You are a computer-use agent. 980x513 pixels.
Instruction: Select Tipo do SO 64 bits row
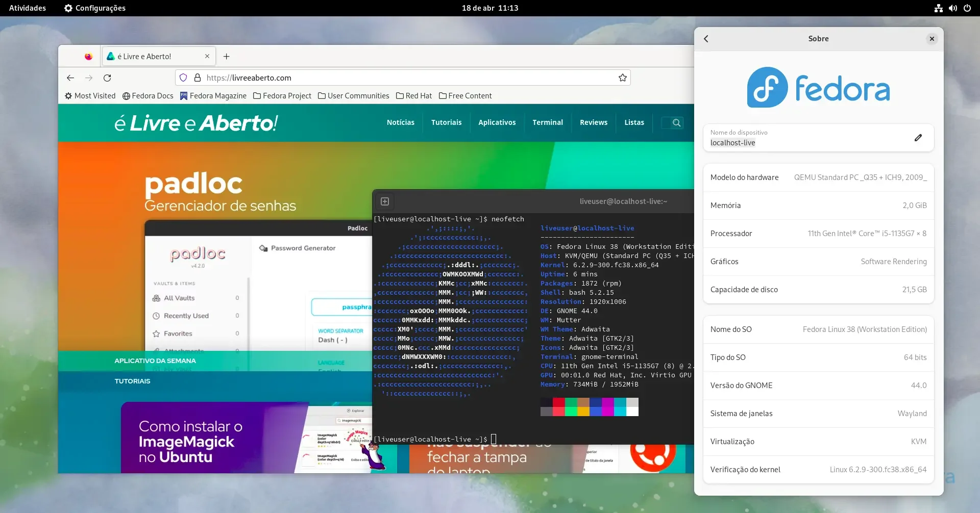[x=818, y=357]
